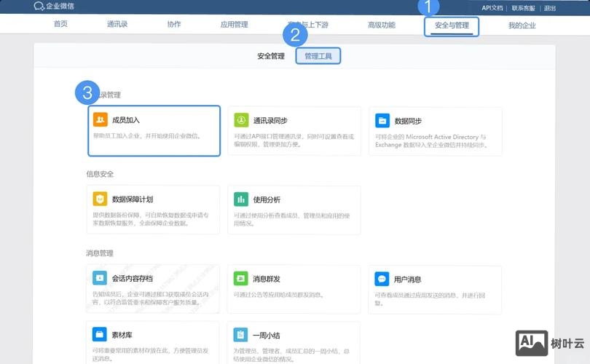
Task: Click the 成员加入 description text
Action: pyautogui.click(x=147, y=135)
